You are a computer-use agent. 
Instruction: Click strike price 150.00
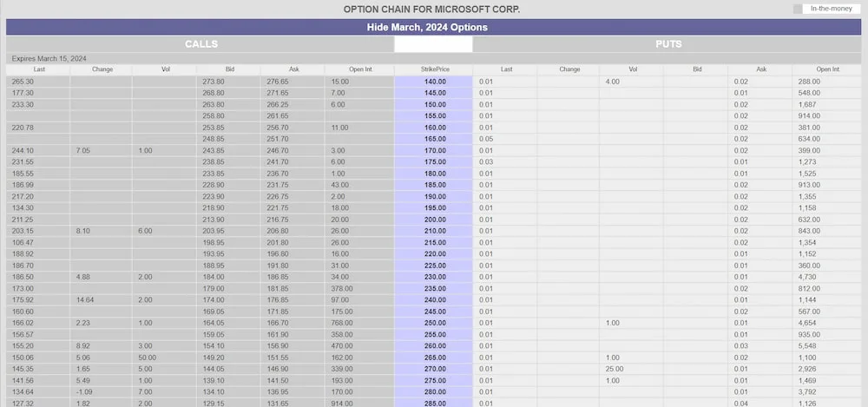435,105
